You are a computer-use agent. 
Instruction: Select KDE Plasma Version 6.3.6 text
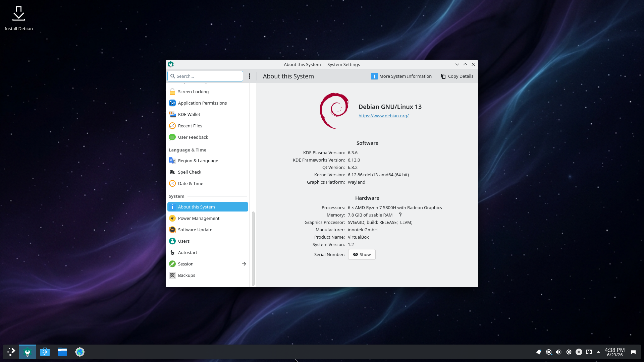(x=353, y=153)
